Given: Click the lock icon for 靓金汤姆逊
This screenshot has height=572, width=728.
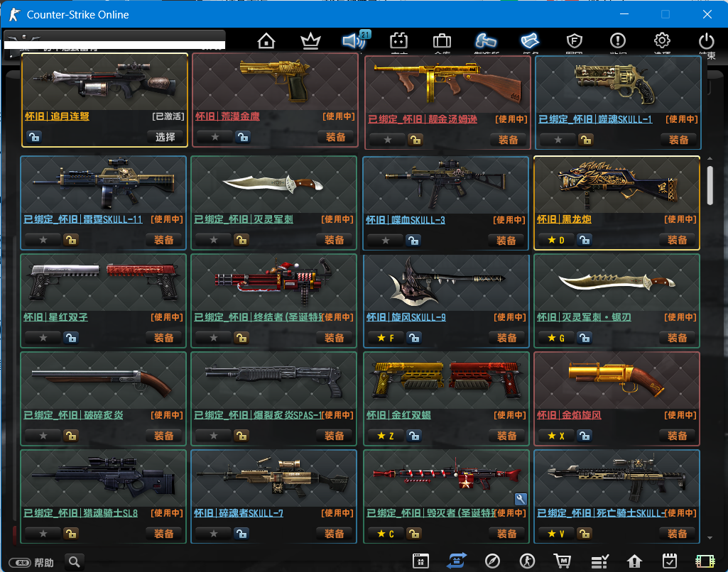Looking at the screenshot, I should (415, 140).
